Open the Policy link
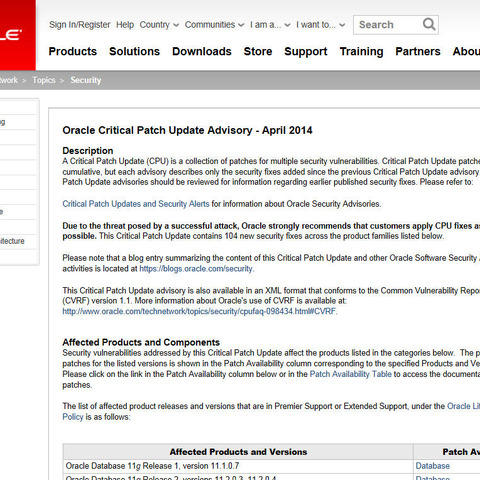The height and width of the screenshot is (480, 480). tap(73, 417)
